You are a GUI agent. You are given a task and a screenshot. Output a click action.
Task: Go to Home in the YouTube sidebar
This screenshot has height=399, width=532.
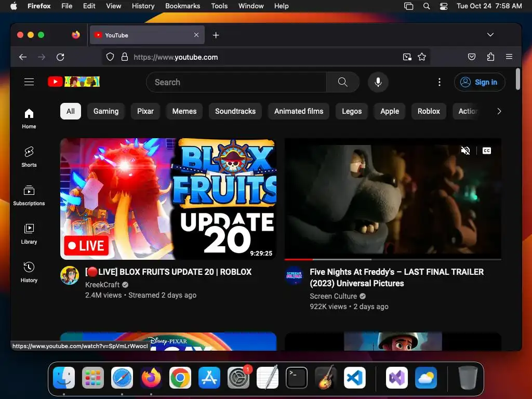(29, 118)
